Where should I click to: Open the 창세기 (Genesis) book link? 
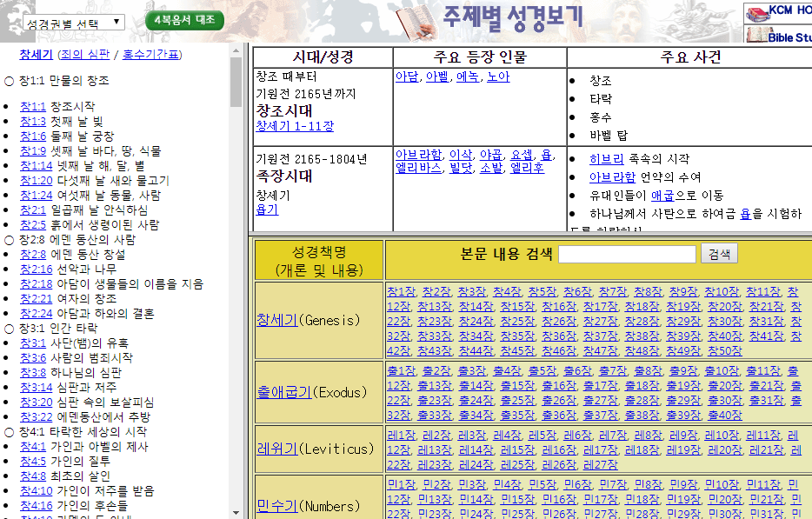276,320
